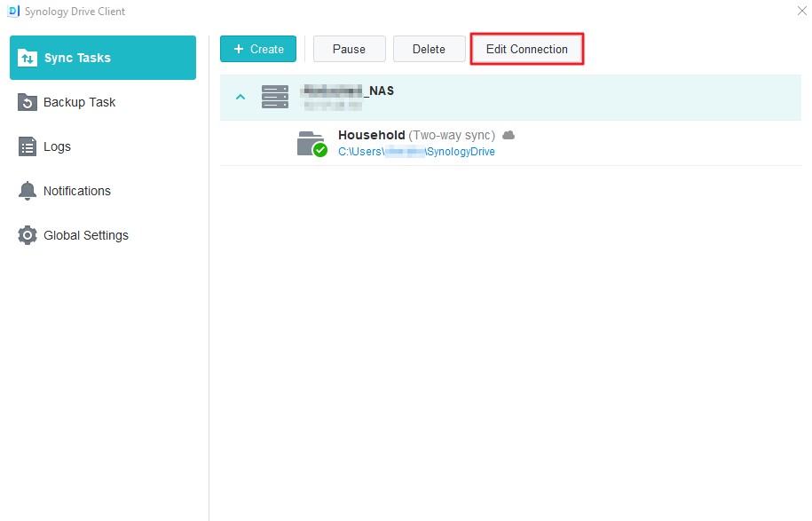Collapse the NAS server entry
The height and width of the screenshot is (521, 812).
(x=240, y=97)
